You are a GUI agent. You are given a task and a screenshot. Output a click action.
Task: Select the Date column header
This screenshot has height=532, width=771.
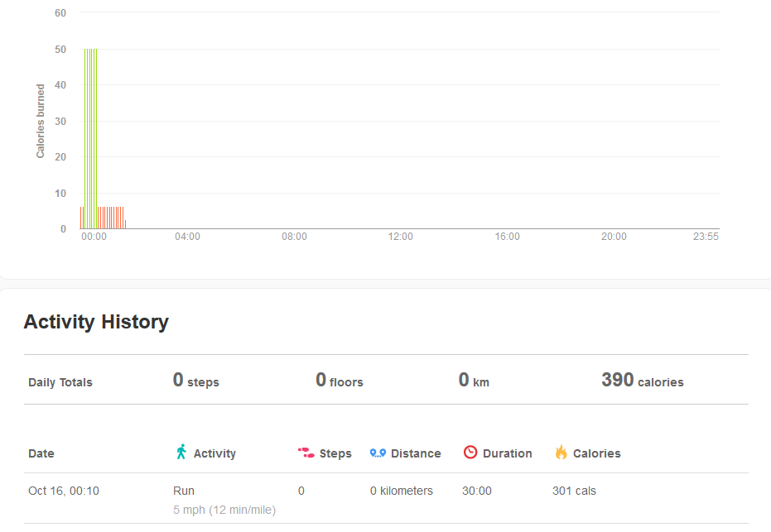(x=41, y=453)
